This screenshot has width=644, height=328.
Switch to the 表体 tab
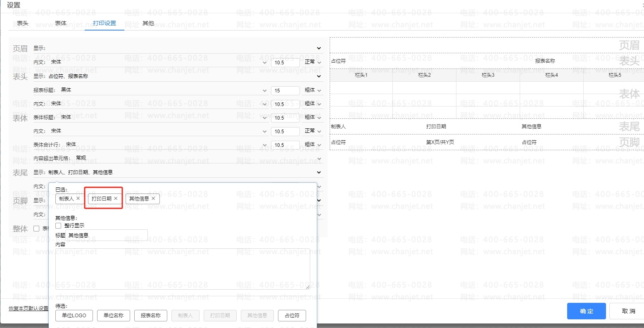click(x=61, y=24)
